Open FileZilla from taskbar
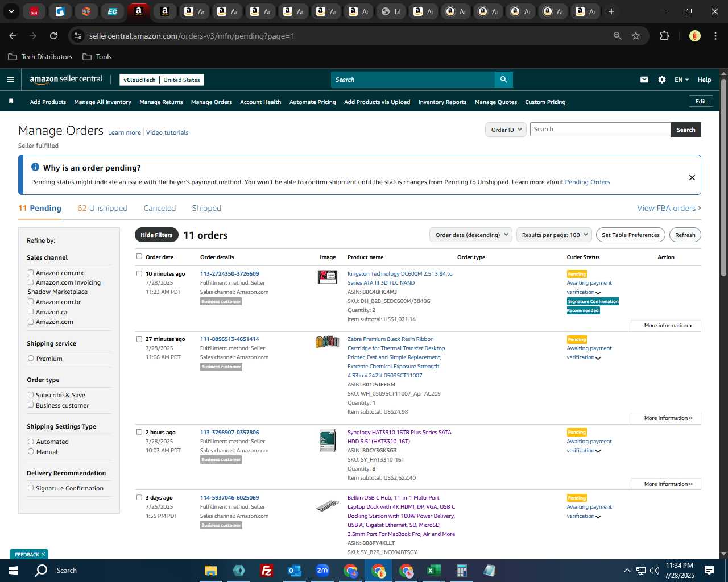The height and width of the screenshot is (582, 728). pos(266,571)
